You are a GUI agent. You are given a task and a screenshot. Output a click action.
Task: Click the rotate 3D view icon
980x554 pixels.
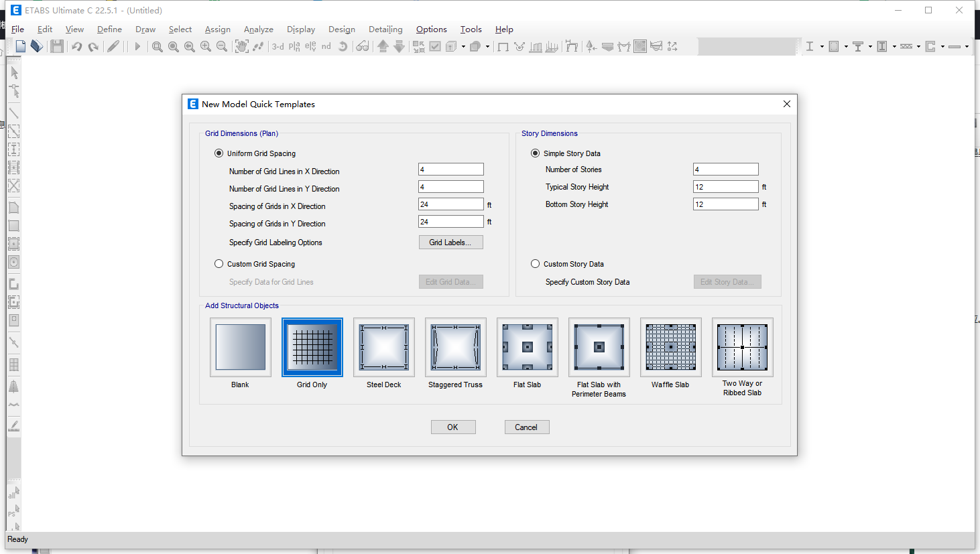pos(343,46)
